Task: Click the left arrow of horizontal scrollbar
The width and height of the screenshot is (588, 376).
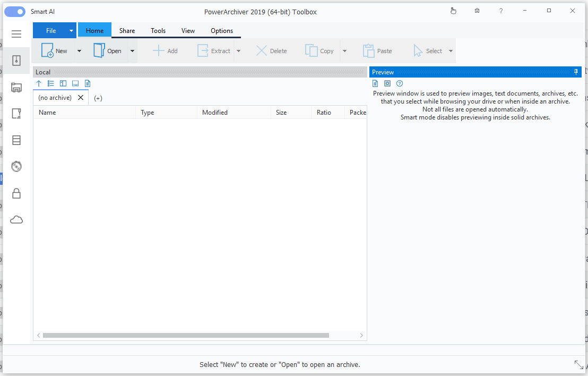Action: 38,336
